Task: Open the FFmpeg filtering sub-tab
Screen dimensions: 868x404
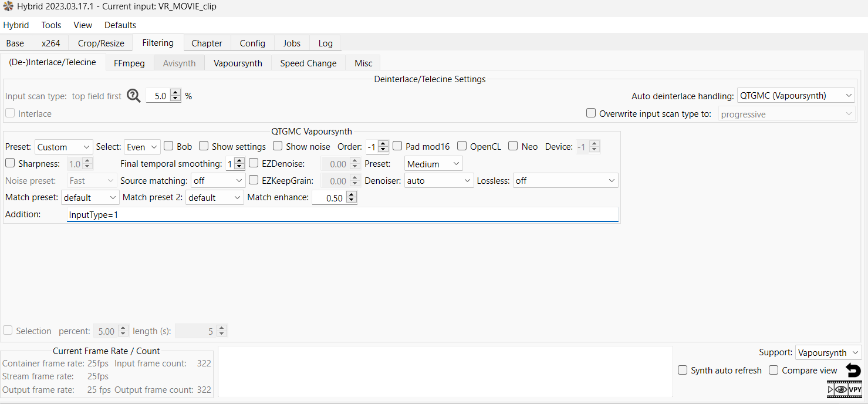Action: click(129, 63)
